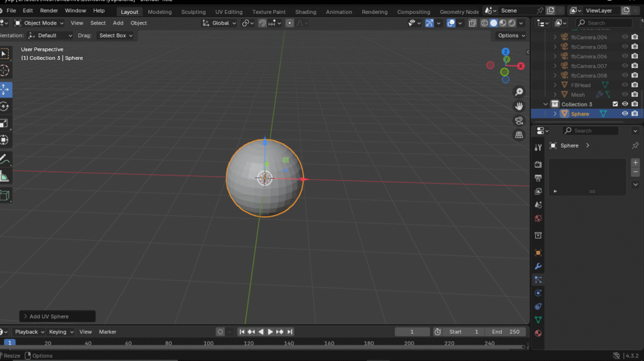This screenshot has width=644, height=361.
Task: Click the Marker button in timeline
Action: tap(108, 332)
